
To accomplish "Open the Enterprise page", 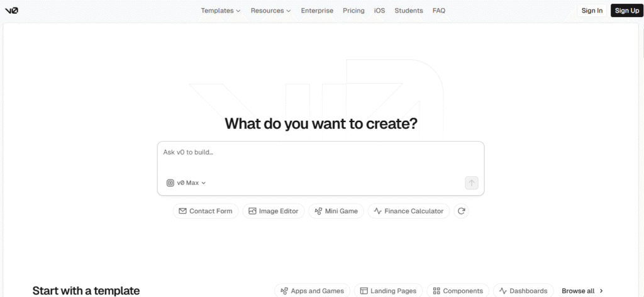I will coord(317,11).
